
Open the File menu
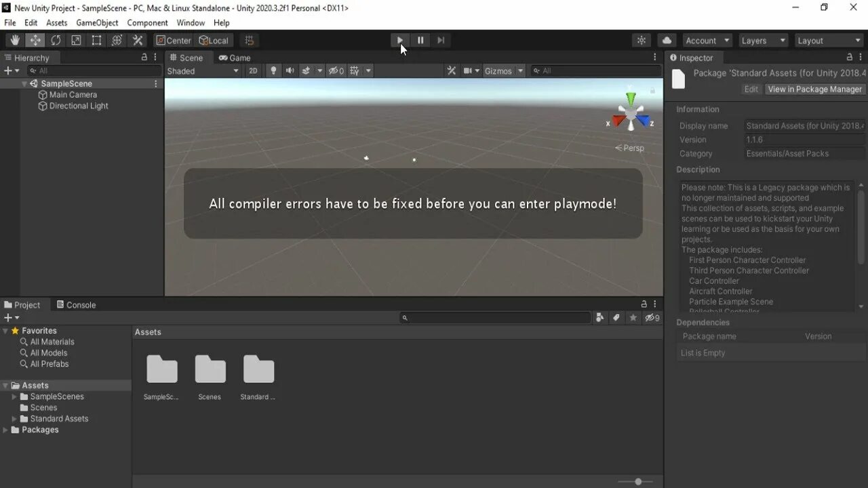pyautogui.click(x=10, y=22)
